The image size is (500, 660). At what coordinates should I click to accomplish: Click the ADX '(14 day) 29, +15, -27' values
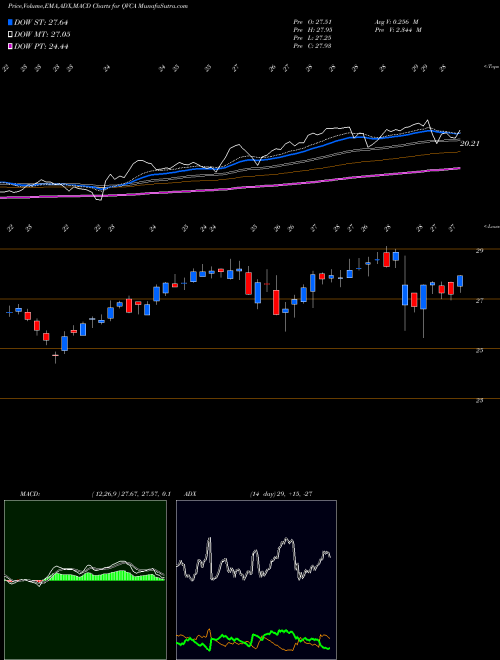point(281,494)
